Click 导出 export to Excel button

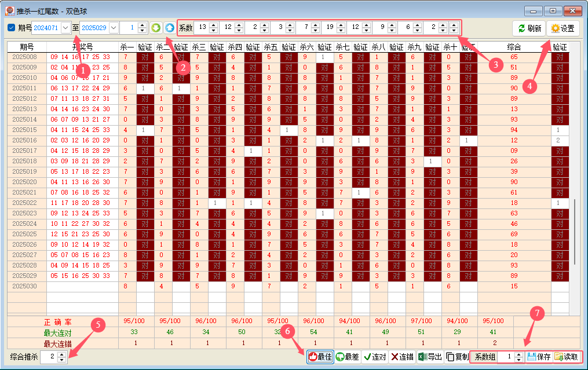[430, 357]
